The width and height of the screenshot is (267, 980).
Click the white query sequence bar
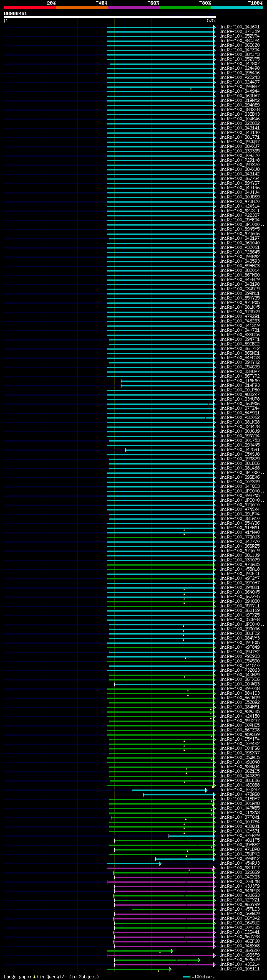coord(110,17)
